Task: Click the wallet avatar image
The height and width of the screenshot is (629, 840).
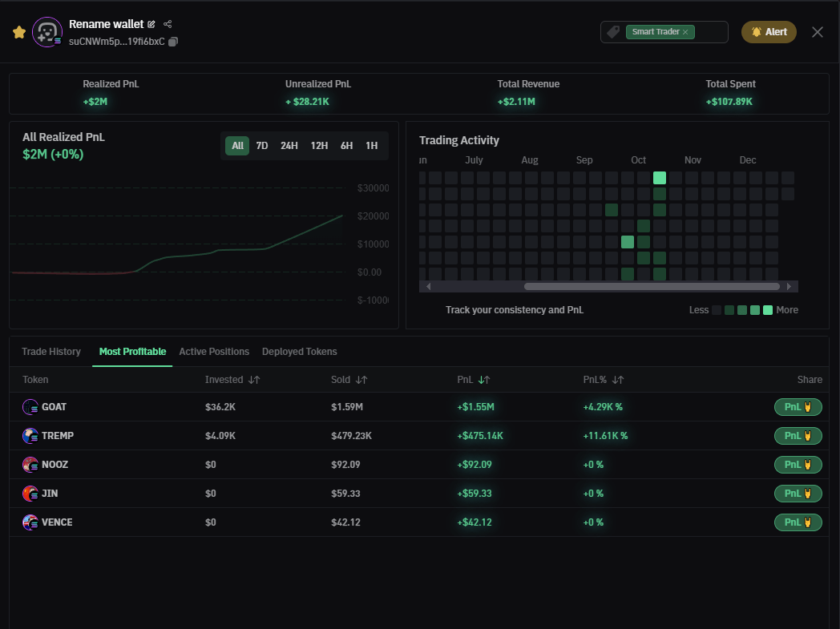Action: pyautogui.click(x=46, y=32)
